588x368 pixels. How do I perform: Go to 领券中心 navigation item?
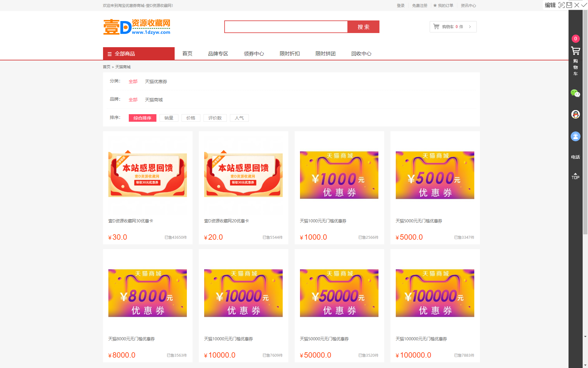253,53
